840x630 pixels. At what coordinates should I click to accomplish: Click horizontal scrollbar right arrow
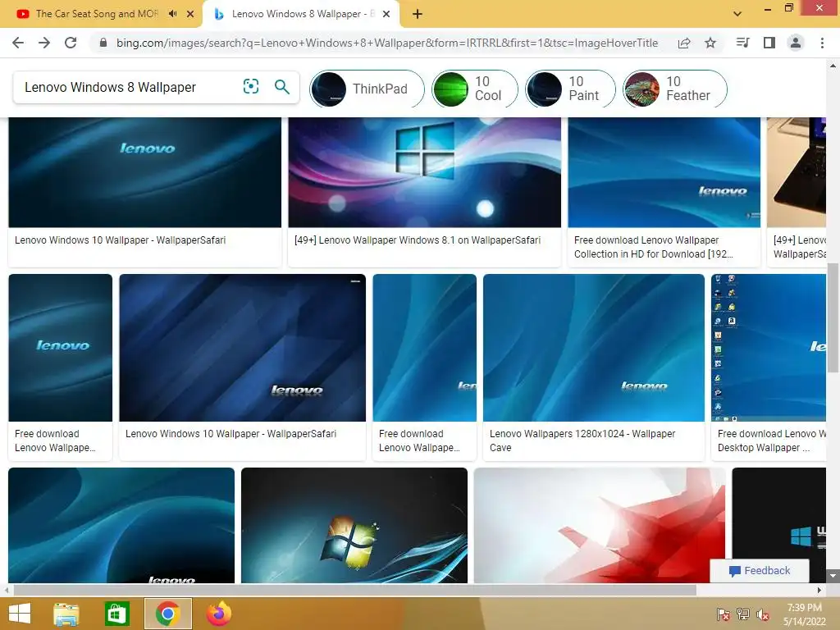(x=819, y=590)
